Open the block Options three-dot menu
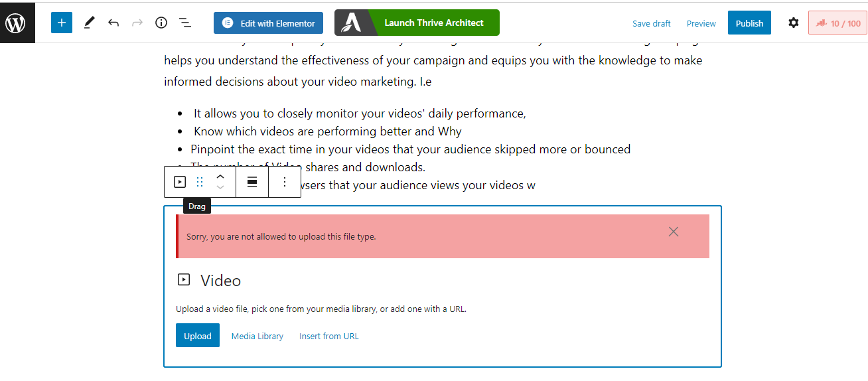 tap(285, 182)
